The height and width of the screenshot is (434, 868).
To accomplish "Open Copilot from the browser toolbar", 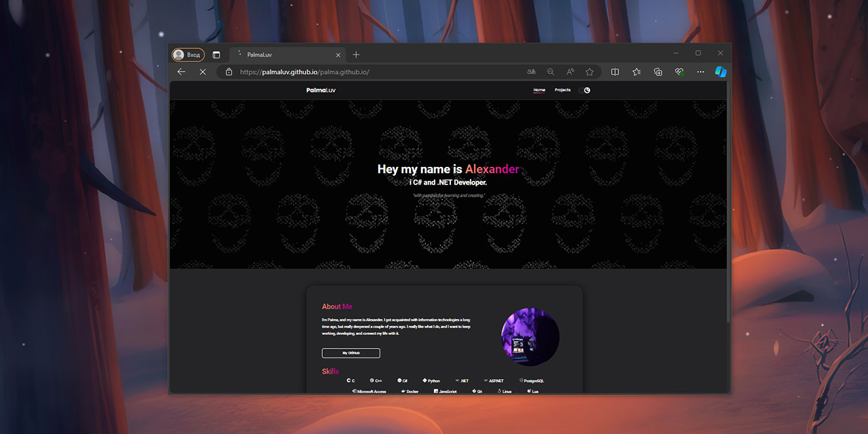I will coord(720,71).
